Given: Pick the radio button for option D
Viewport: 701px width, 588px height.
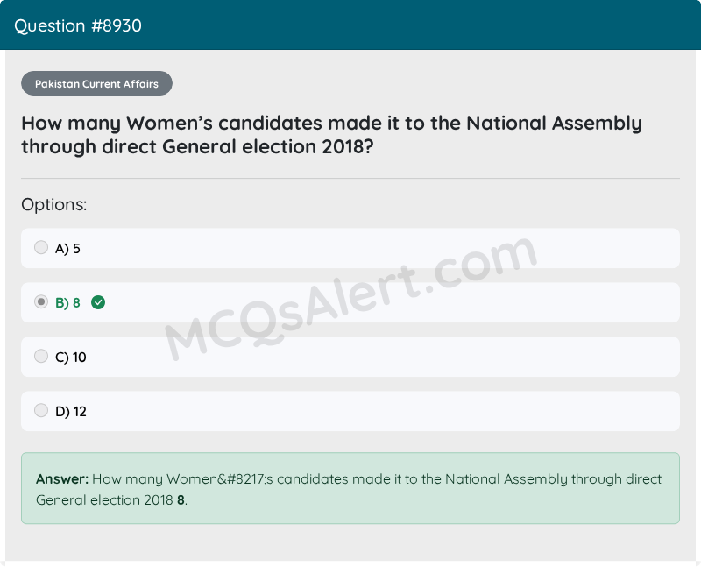Looking at the screenshot, I should click(41, 411).
